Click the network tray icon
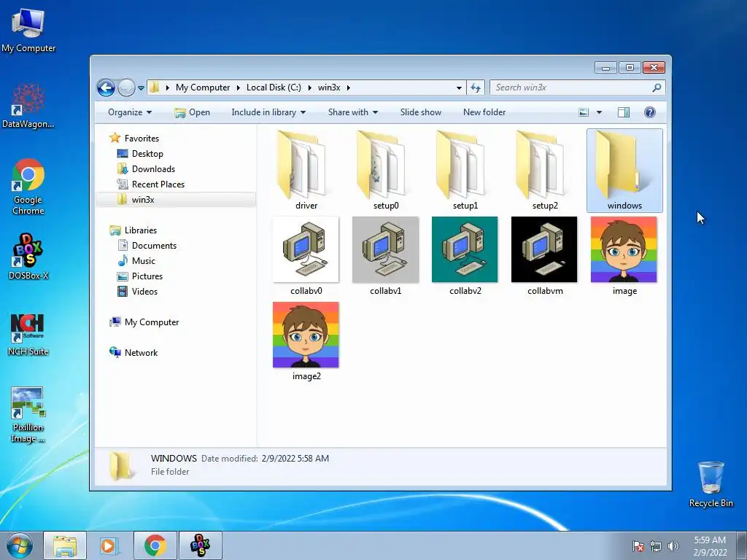 (656, 546)
